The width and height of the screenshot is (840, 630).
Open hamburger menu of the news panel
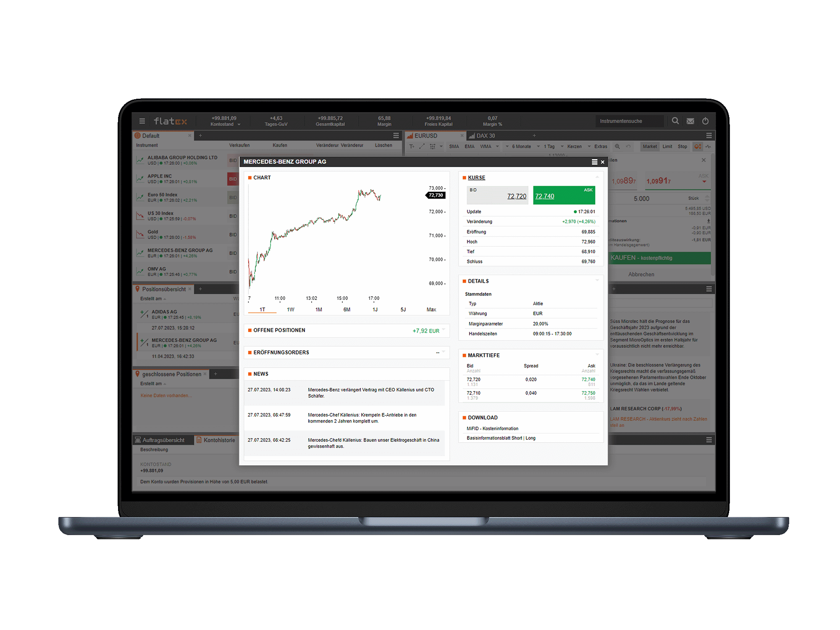pos(709,289)
